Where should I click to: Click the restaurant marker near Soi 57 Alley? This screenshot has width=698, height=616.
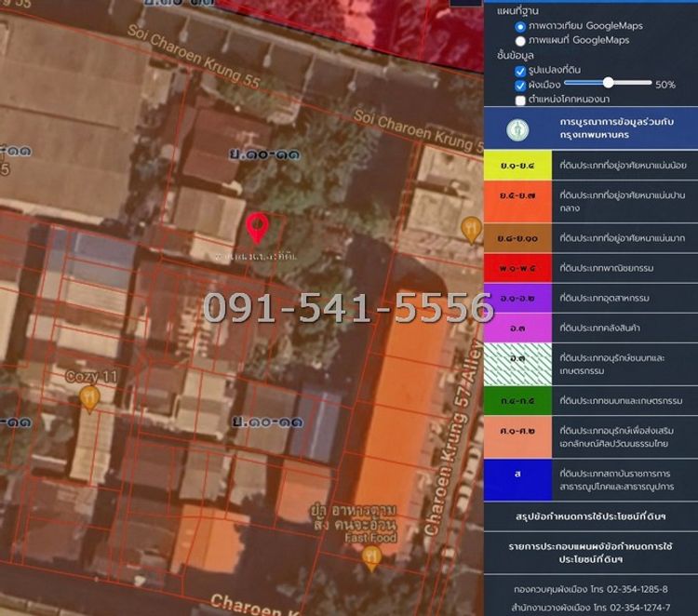coord(472,227)
